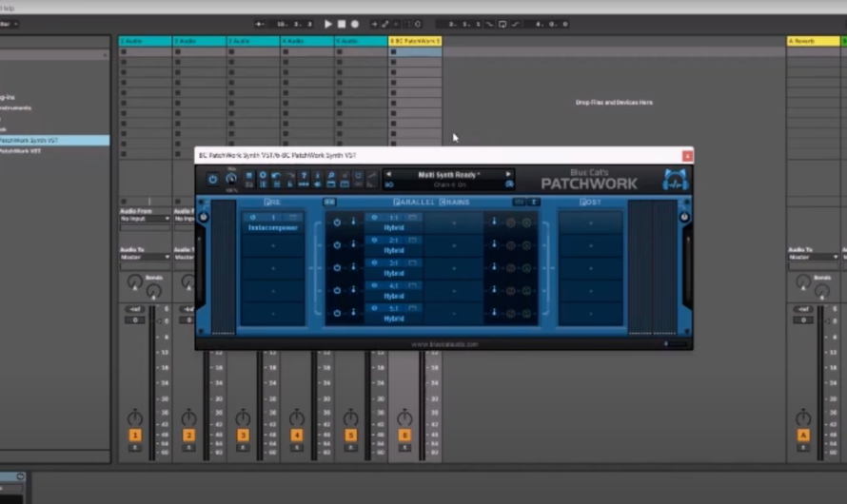Open the PatchWork settings gear icon
Viewport: 847px width, 504px height.
coord(263,175)
